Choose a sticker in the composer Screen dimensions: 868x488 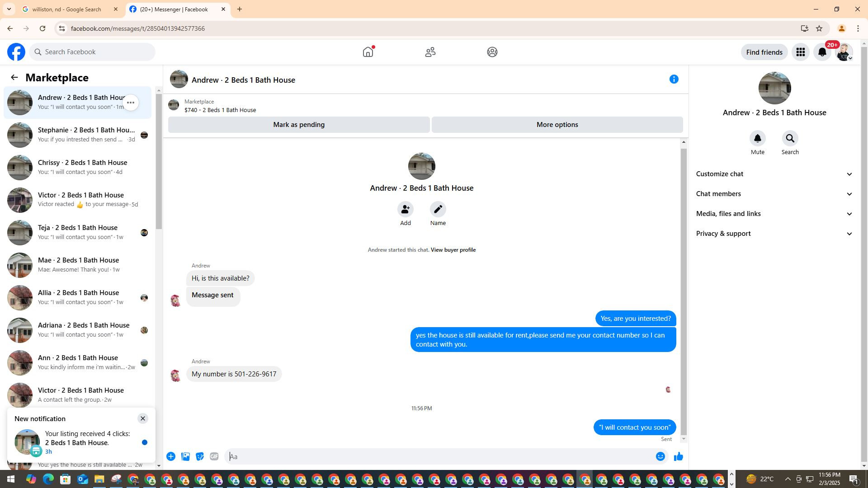click(x=200, y=456)
